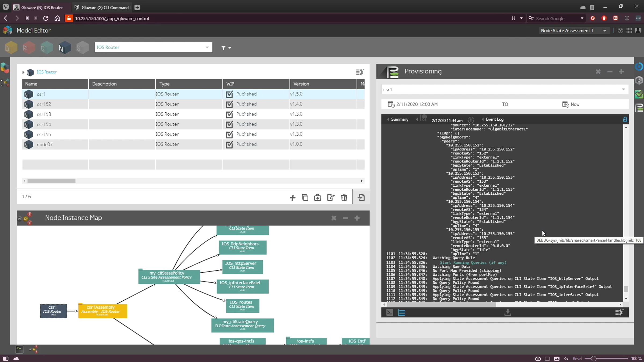Switch to list view in log footer
Viewport: 644px width, 362px height.
coord(401,312)
